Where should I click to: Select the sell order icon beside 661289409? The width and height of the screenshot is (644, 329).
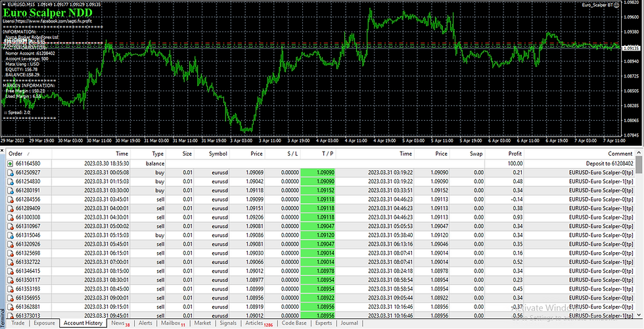point(11,208)
